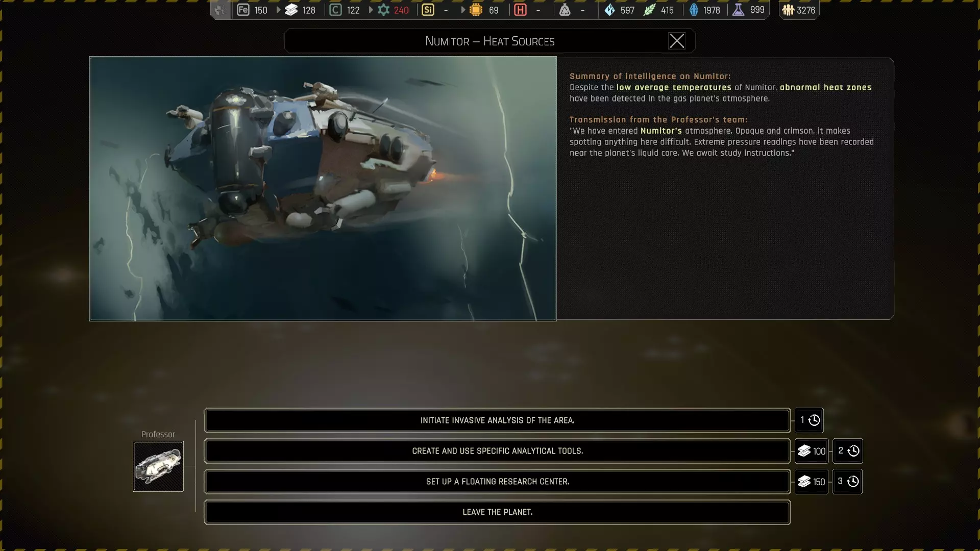980x551 pixels.
Task: Click the ice crystal icon showing 597
Action: [x=609, y=10]
